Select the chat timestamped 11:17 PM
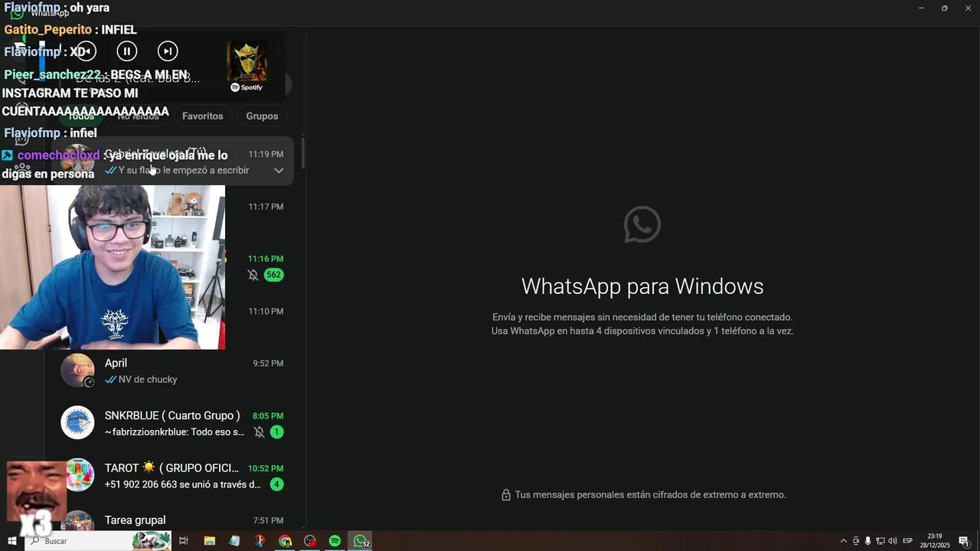The height and width of the screenshot is (551, 980). click(172, 214)
